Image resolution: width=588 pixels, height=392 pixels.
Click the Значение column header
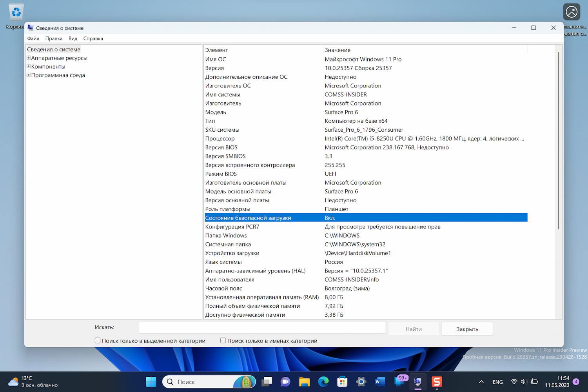click(x=425, y=50)
